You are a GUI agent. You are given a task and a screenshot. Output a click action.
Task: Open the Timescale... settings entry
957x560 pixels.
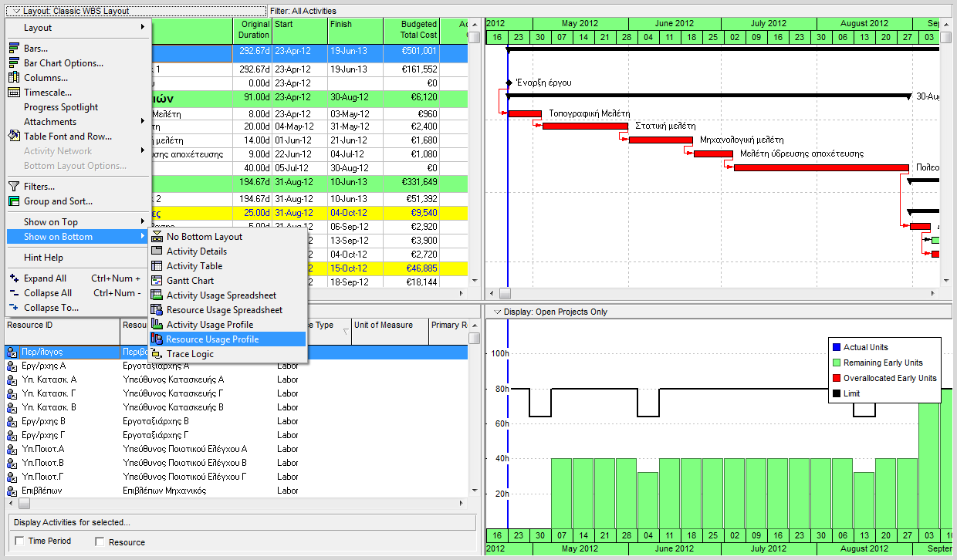[x=78, y=93]
